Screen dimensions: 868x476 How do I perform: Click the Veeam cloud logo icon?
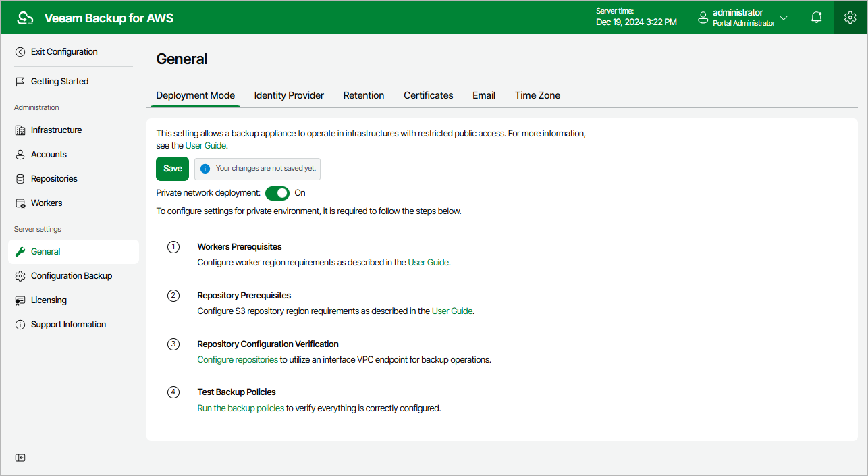pos(25,18)
